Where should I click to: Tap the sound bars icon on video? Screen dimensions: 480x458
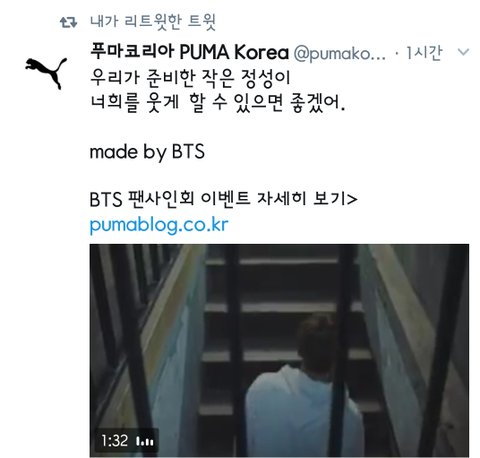point(145,441)
